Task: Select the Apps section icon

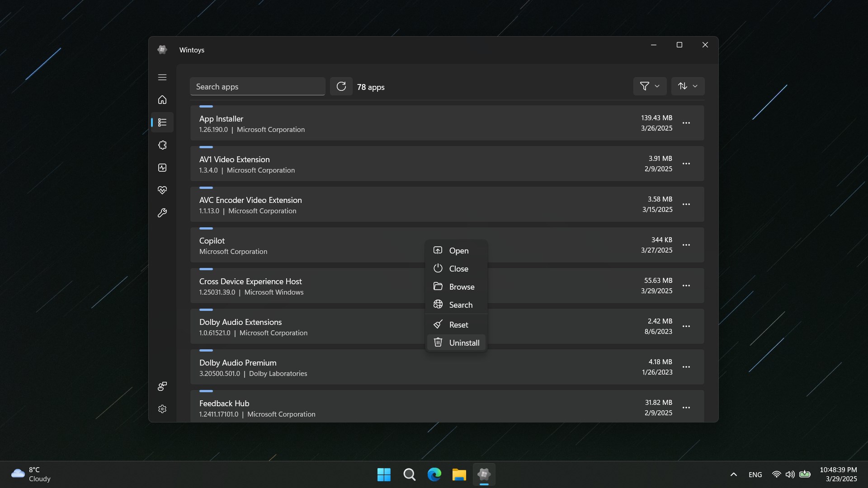Action: point(162,122)
